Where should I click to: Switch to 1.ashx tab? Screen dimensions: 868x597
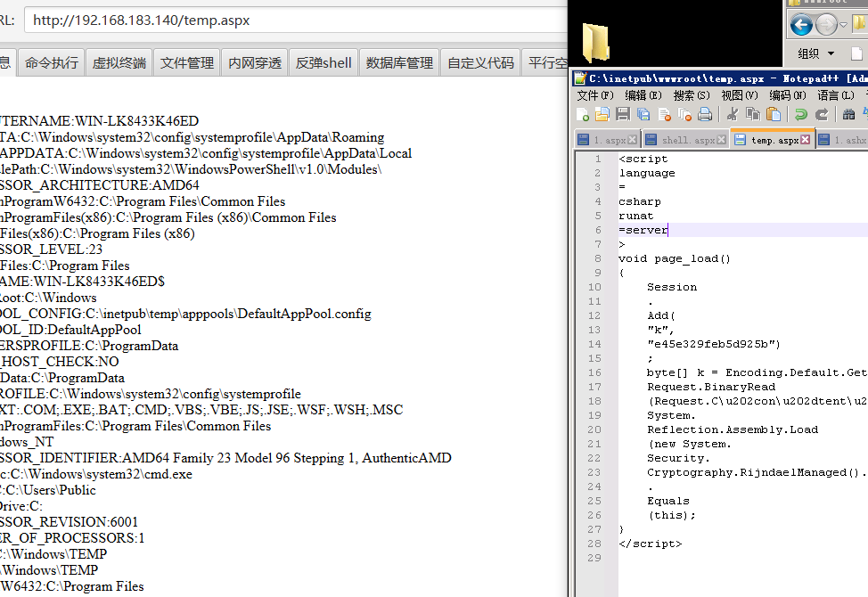point(843,140)
